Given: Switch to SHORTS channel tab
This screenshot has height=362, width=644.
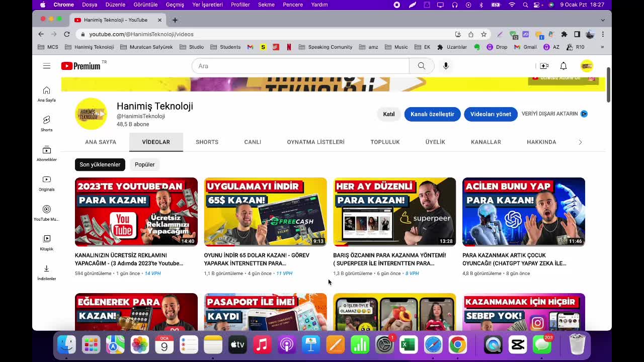Looking at the screenshot, I should [x=207, y=142].
